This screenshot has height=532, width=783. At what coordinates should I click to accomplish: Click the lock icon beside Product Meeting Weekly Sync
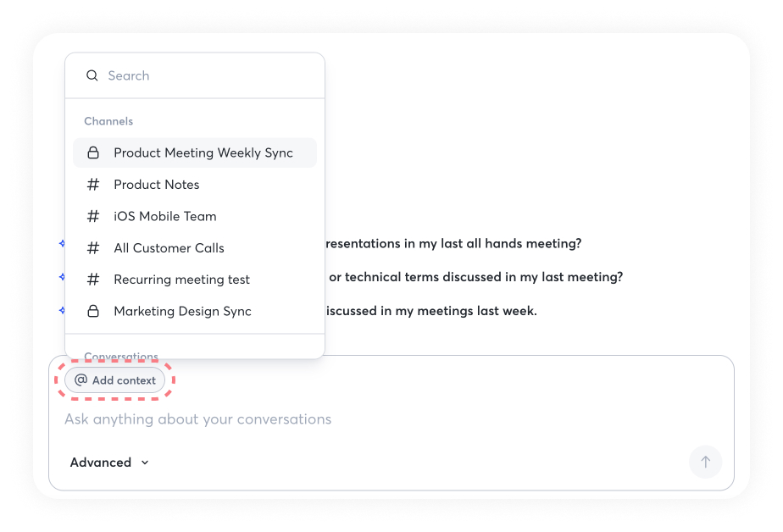(x=94, y=153)
